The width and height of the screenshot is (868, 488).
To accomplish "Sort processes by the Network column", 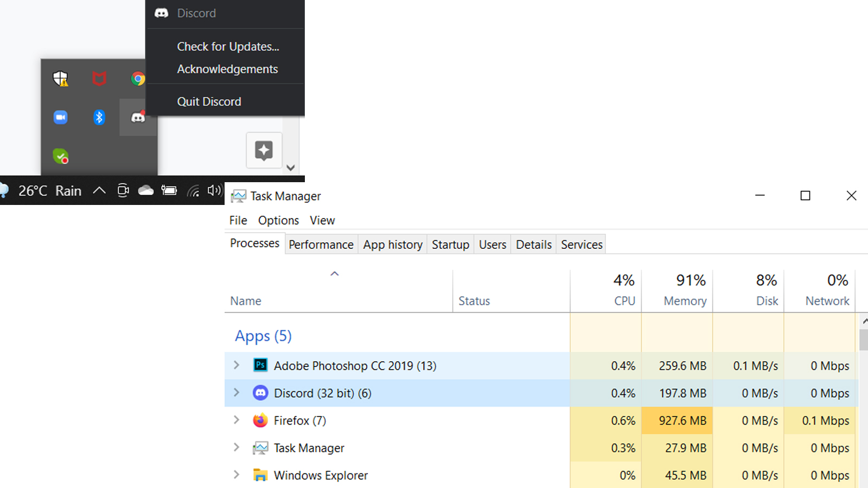I will tap(820, 291).
